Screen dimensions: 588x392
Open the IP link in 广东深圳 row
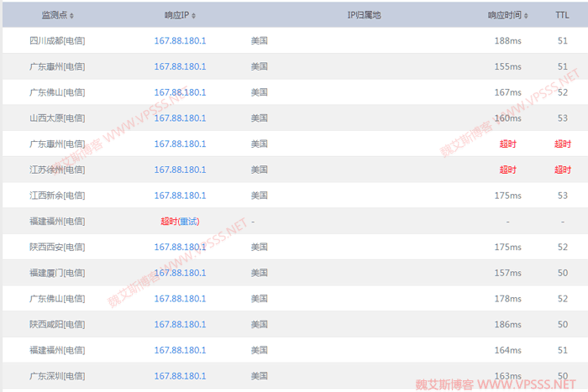click(x=180, y=376)
